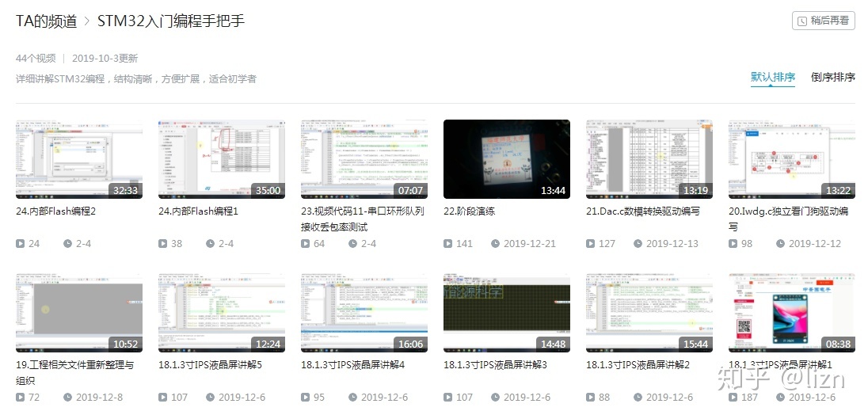Open TA的频道 breadcrumb link
868x415 pixels.
(x=46, y=21)
